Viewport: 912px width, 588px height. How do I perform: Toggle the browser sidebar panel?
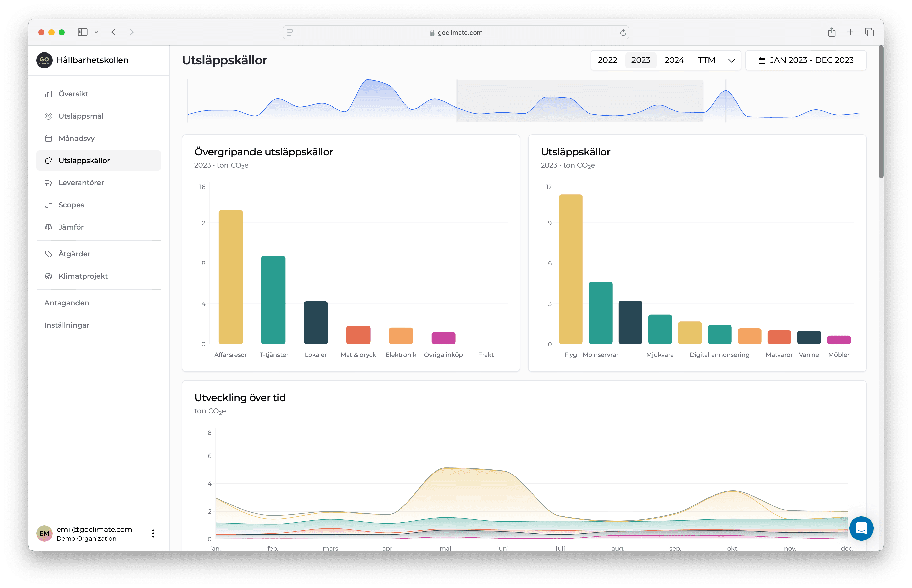click(83, 33)
